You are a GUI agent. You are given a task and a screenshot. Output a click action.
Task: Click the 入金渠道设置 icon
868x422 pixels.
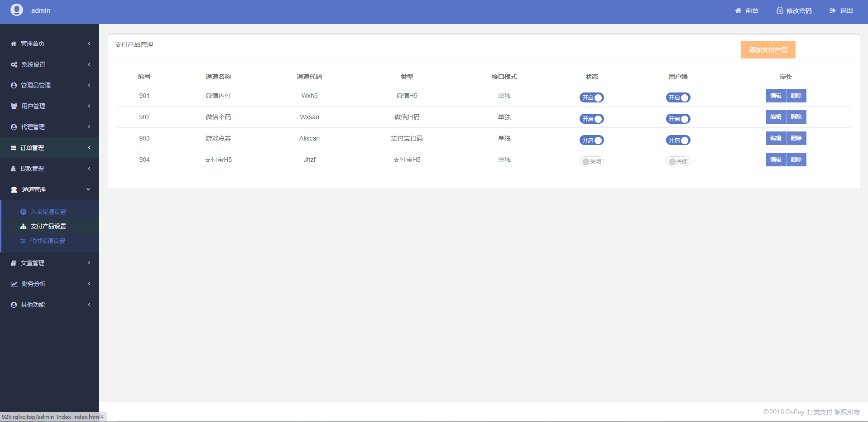pos(23,212)
